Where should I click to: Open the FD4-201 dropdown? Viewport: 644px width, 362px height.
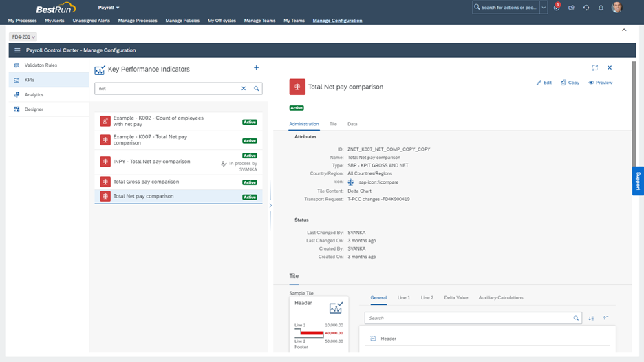click(x=23, y=37)
